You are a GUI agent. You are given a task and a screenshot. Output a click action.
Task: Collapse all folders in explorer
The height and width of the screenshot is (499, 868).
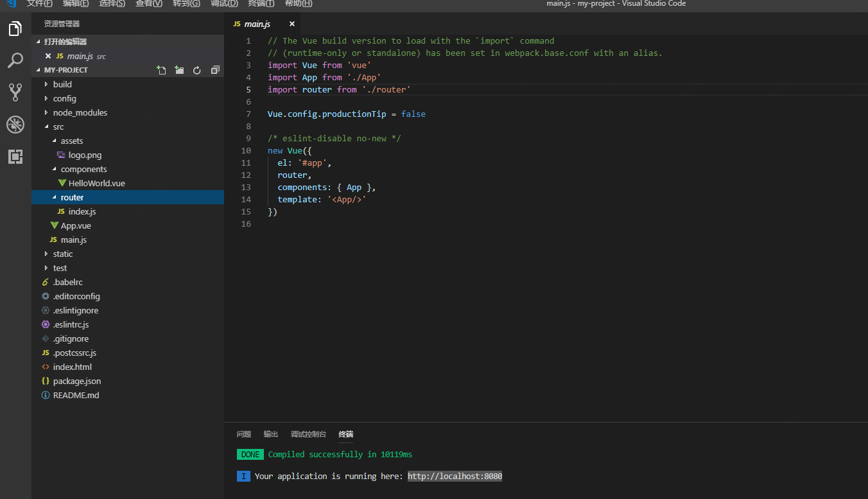point(215,70)
